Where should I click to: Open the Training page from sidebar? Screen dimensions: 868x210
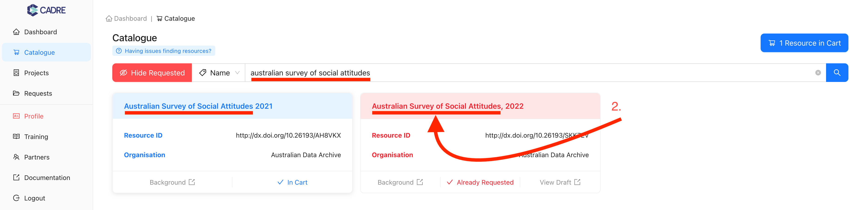(36, 137)
